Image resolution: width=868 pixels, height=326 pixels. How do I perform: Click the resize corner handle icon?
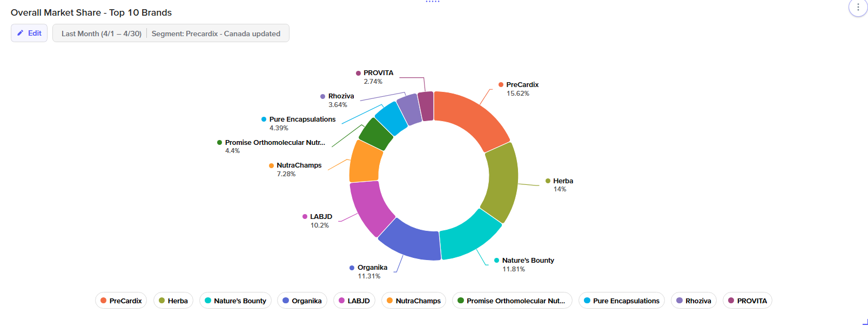pyautogui.click(x=865, y=322)
